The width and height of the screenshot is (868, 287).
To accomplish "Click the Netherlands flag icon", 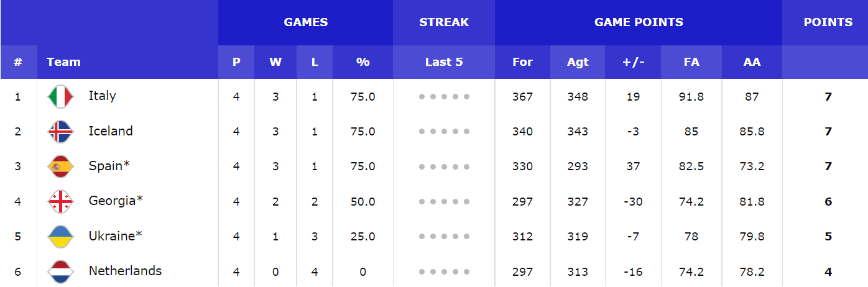I will (x=61, y=271).
